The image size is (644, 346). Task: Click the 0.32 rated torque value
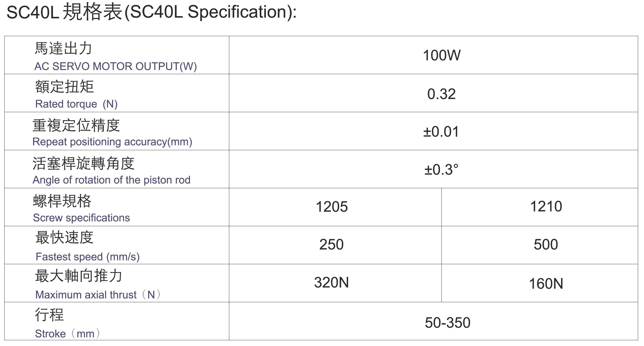click(441, 94)
